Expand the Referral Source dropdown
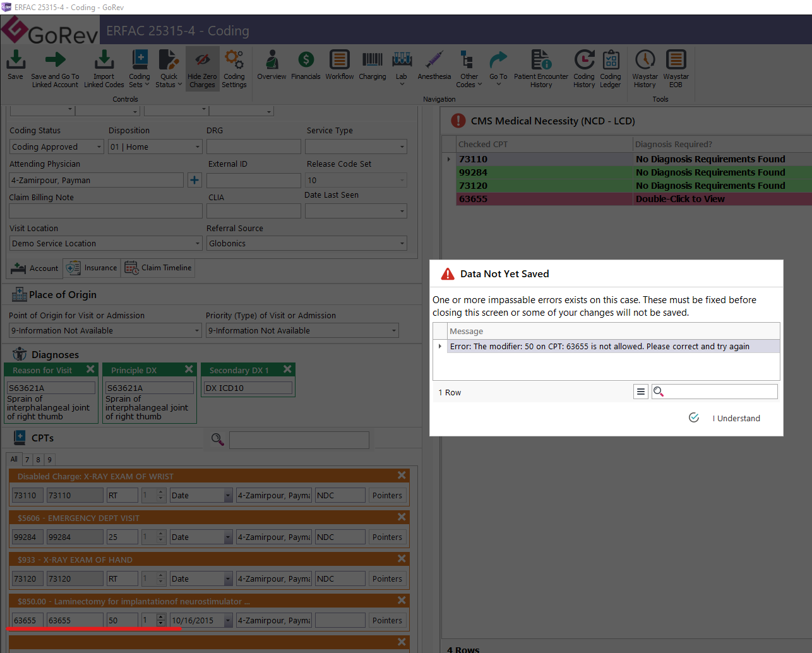 [402, 243]
